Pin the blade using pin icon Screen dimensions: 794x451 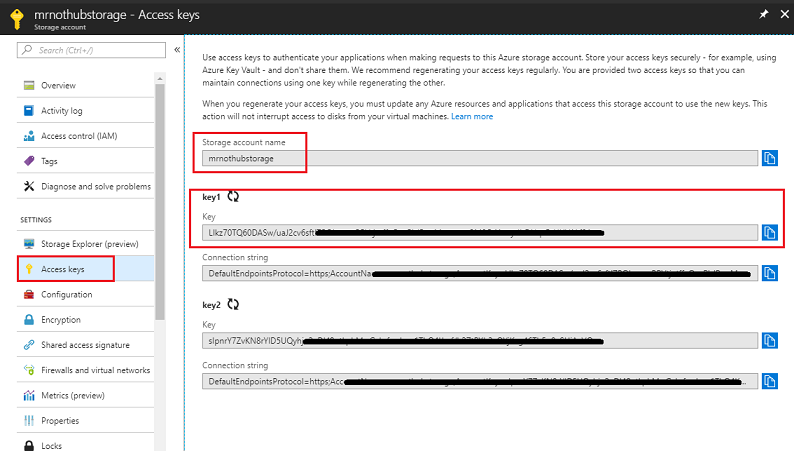click(763, 15)
